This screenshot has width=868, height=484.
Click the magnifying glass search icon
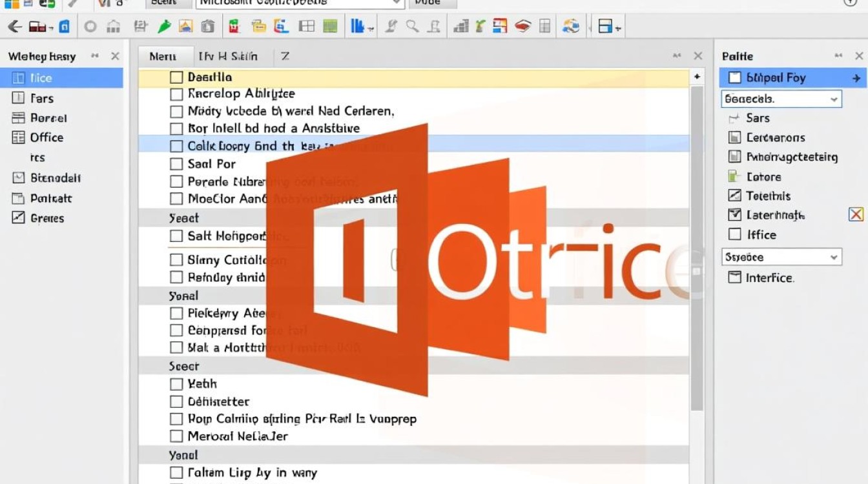coord(412,26)
